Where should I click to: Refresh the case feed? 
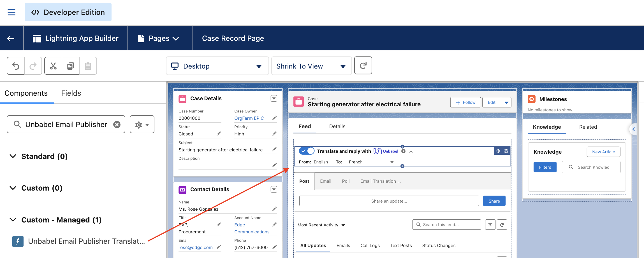click(x=502, y=225)
